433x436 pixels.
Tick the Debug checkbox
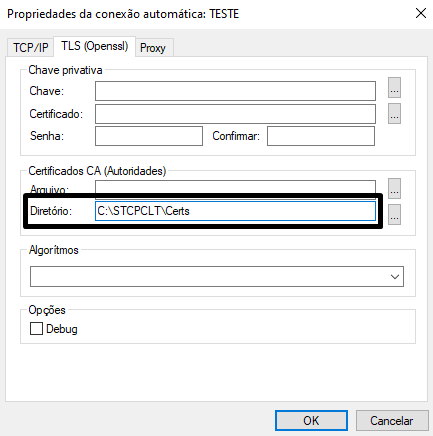(x=36, y=328)
